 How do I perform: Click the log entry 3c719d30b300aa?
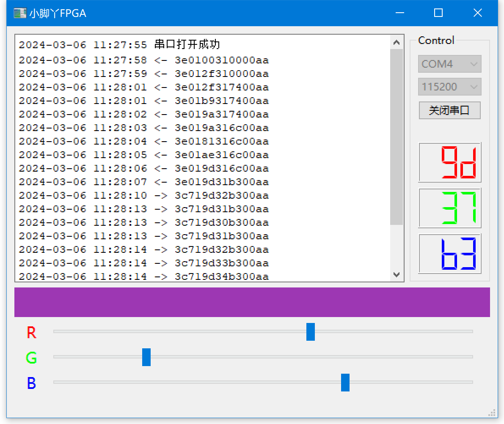pos(144,222)
